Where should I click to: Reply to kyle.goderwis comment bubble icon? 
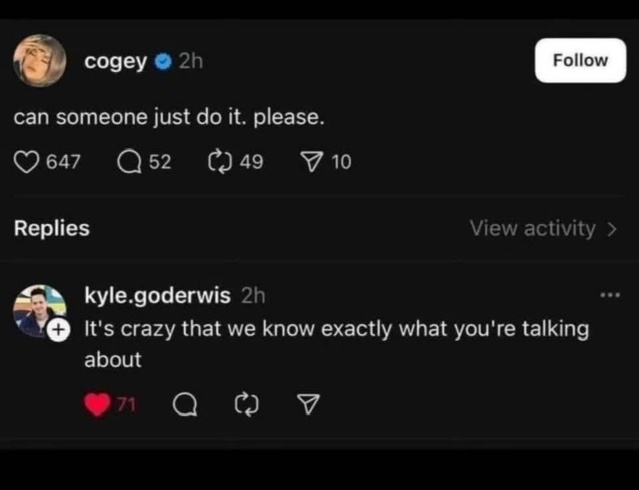click(x=184, y=404)
